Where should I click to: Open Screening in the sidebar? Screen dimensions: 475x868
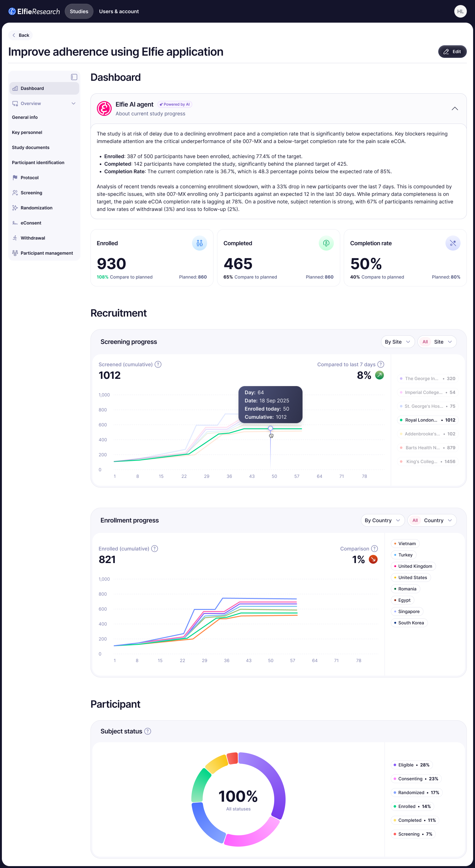[x=44, y=193]
